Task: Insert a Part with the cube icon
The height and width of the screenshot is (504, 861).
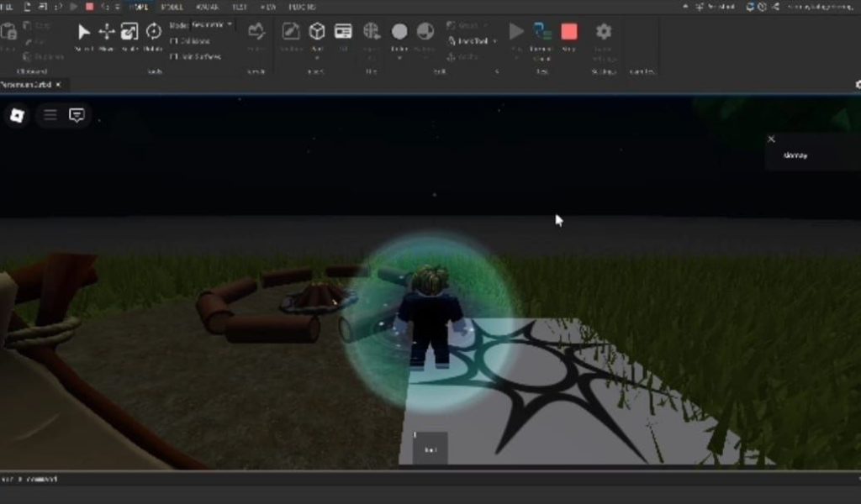Action: [x=317, y=31]
